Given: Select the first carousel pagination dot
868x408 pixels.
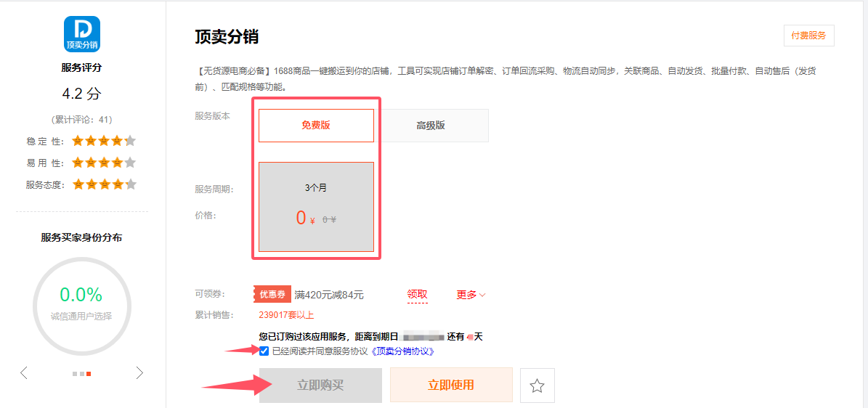Looking at the screenshot, I should (x=74, y=374).
